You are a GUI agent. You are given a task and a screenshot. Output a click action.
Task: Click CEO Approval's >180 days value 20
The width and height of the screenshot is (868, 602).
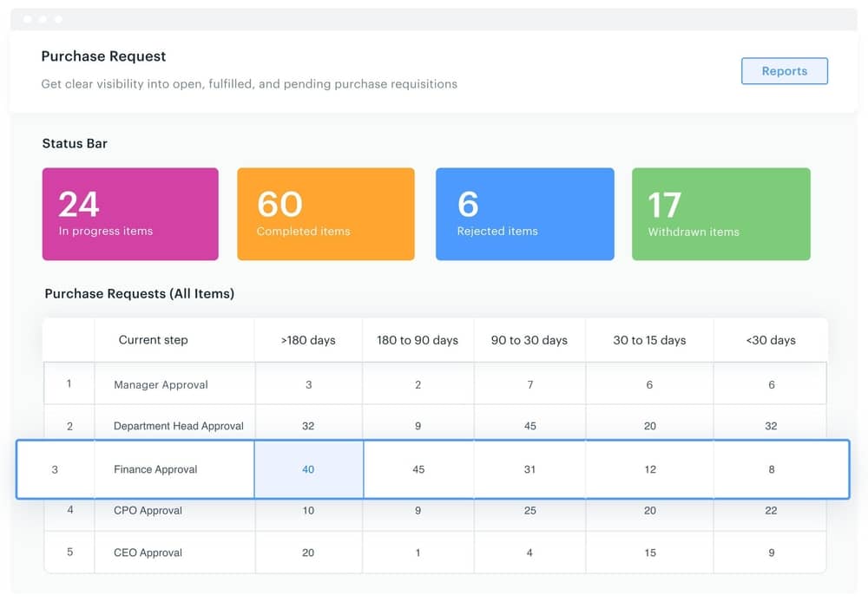[308, 553]
